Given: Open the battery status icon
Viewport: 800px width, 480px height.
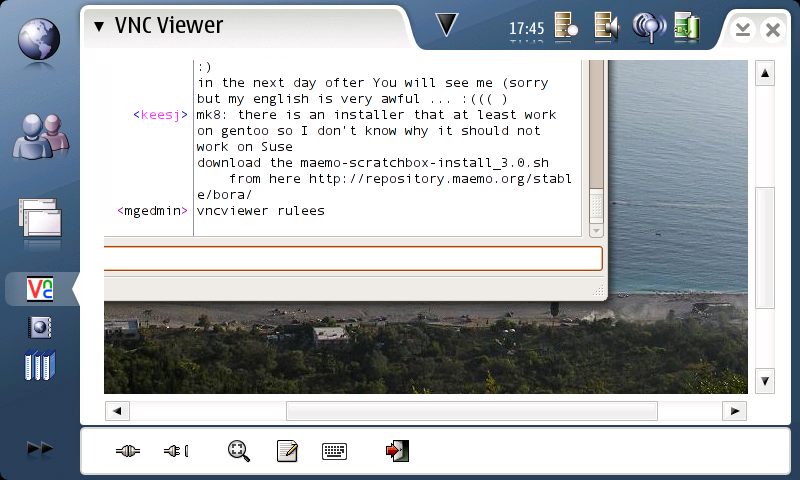Looking at the screenshot, I should tap(687, 26).
